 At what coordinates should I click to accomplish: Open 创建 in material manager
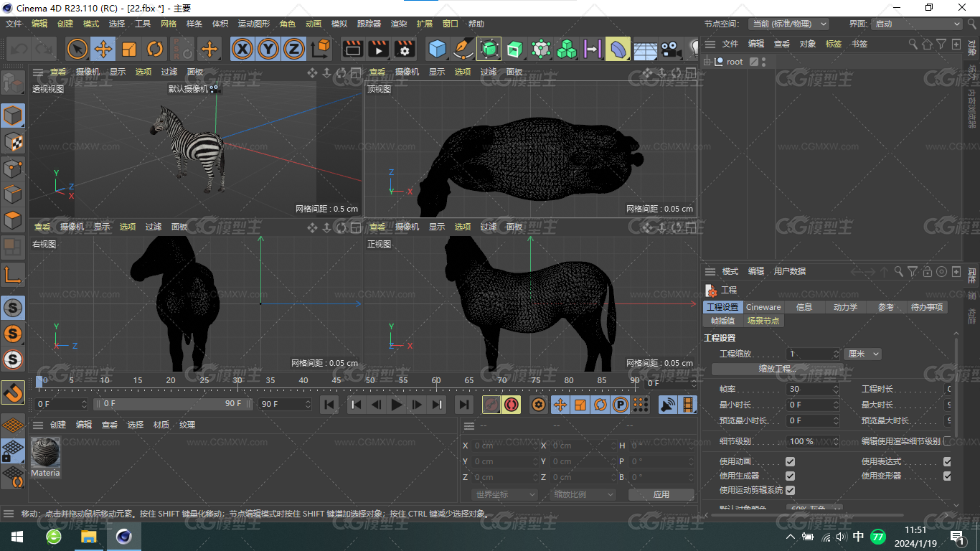pyautogui.click(x=58, y=425)
